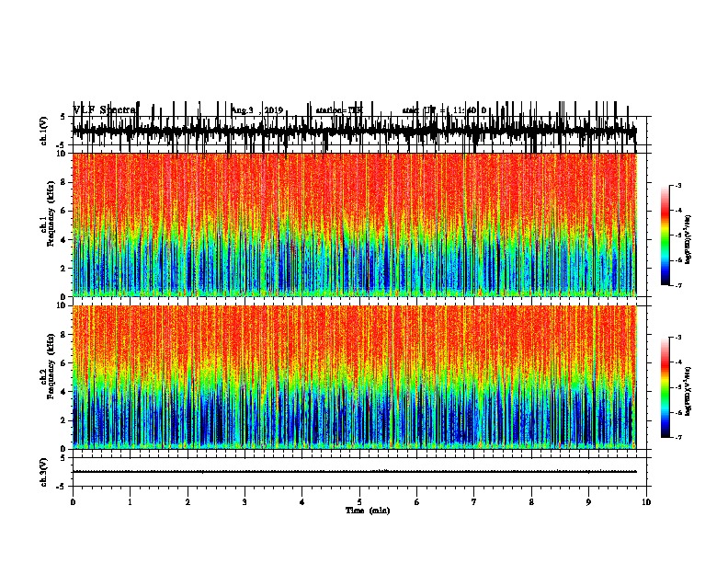Click inside the ch.2 spectrogram panel

click(355, 377)
